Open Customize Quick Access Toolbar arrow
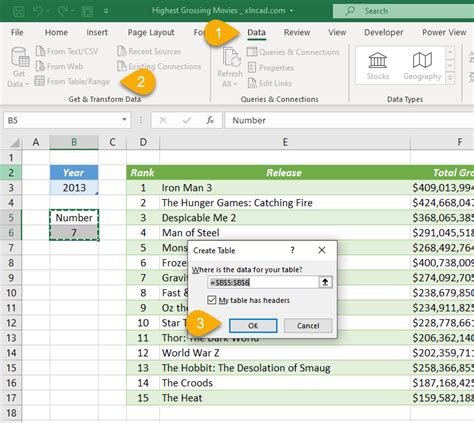The height and width of the screenshot is (423, 474). pyautogui.click(x=106, y=11)
